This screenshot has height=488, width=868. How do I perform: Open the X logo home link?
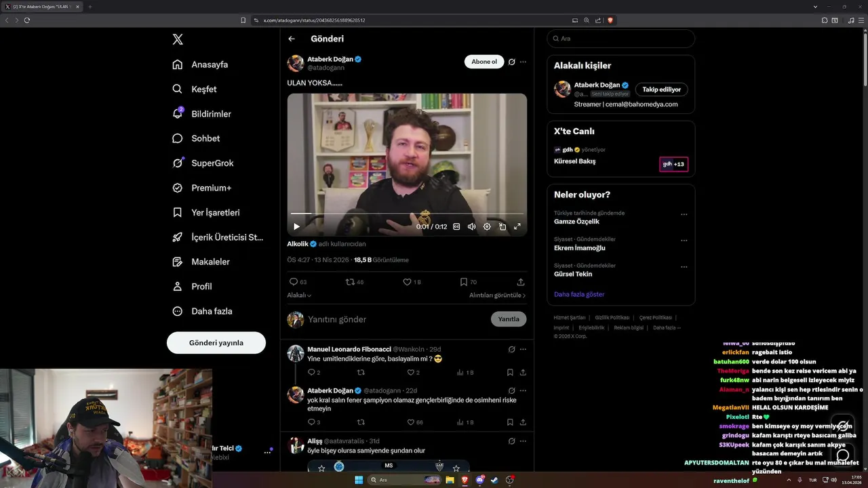pyautogui.click(x=178, y=39)
